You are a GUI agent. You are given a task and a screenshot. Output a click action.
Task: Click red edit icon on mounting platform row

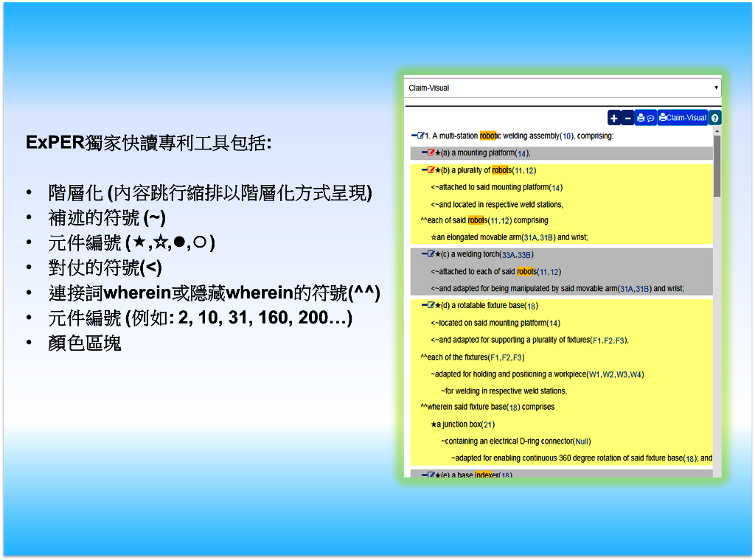pos(431,153)
